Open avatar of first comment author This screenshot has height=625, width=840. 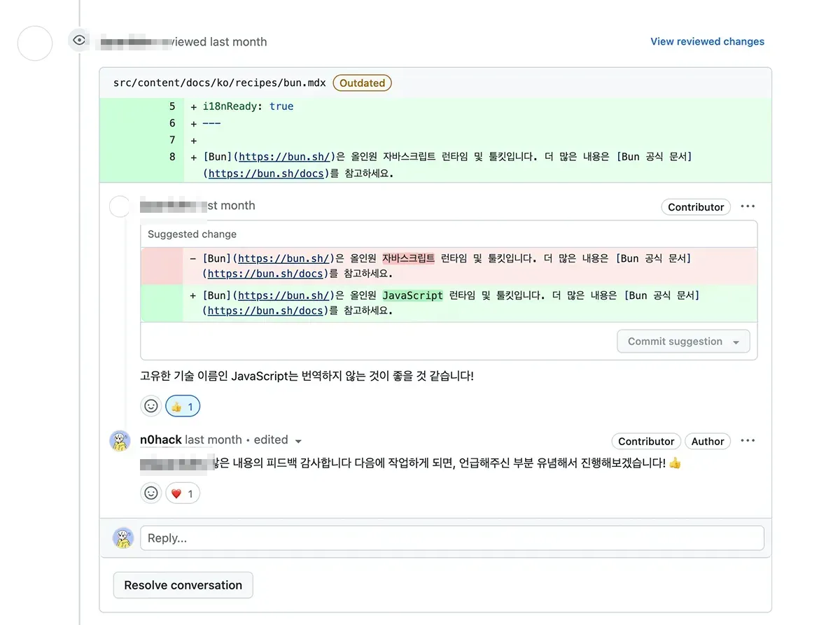tap(120, 206)
